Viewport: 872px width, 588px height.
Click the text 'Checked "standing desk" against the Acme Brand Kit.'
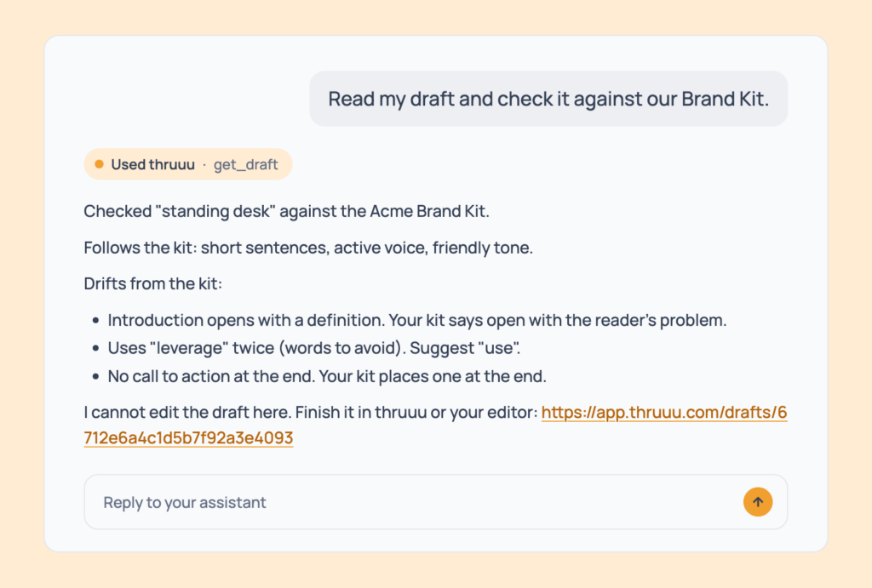pos(286,211)
